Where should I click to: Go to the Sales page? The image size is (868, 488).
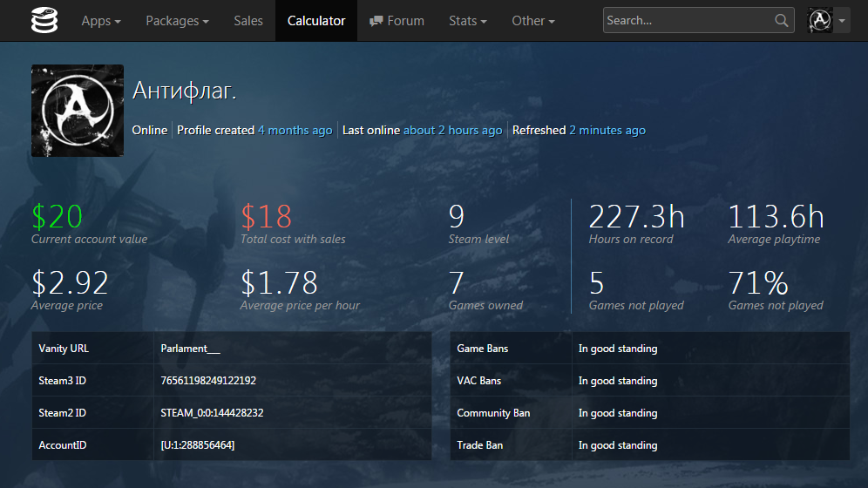click(248, 20)
